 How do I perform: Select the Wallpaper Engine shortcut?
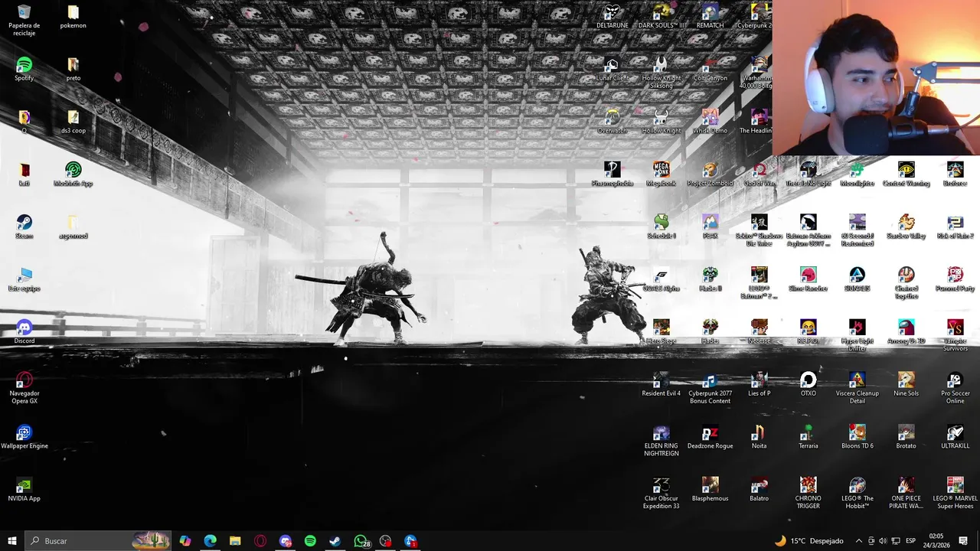(x=24, y=437)
